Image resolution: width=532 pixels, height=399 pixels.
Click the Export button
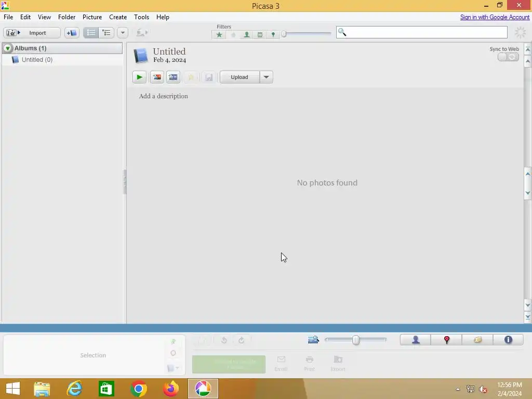(338, 364)
